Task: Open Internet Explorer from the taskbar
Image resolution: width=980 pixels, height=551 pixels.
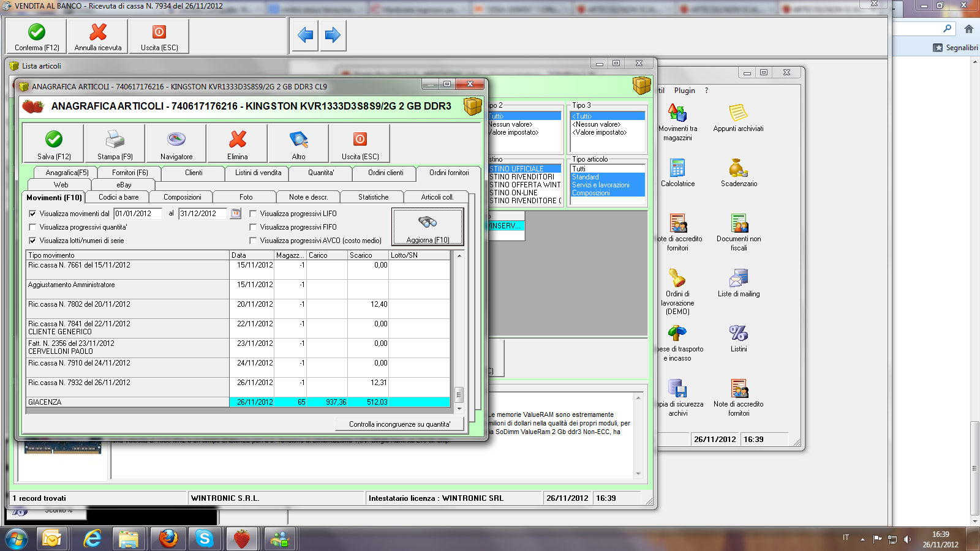Action: pyautogui.click(x=92, y=539)
